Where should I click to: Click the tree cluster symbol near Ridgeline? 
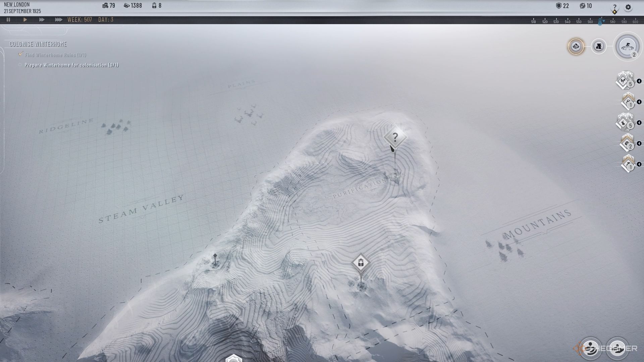116,127
